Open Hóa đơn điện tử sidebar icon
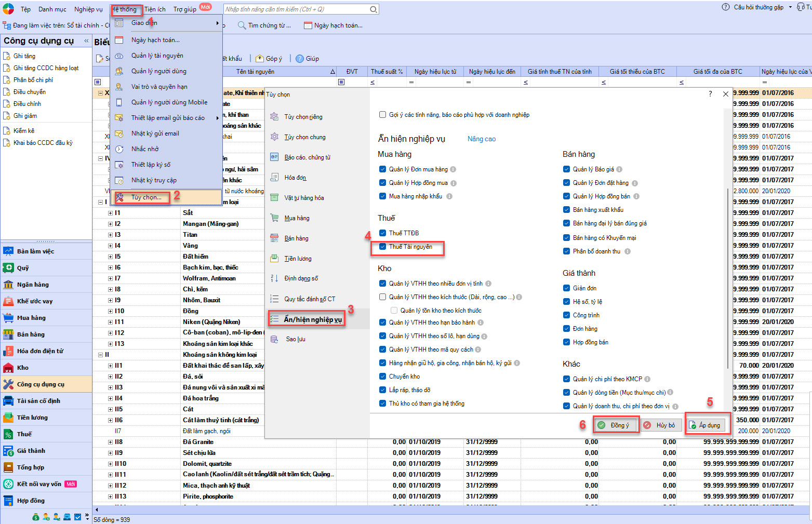Screen dimensions: 812x524 coord(8,351)
